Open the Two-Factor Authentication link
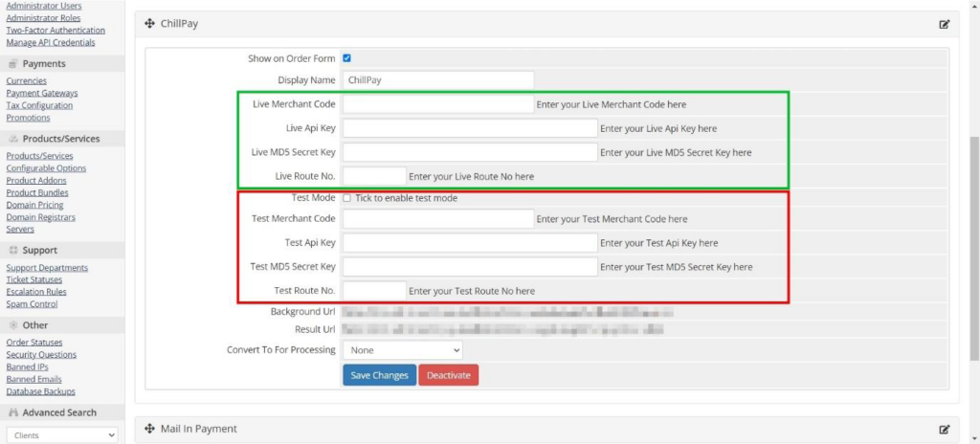The width and height of the screenshot is (980, 444). pyautogui.click(x=56, y=30)
